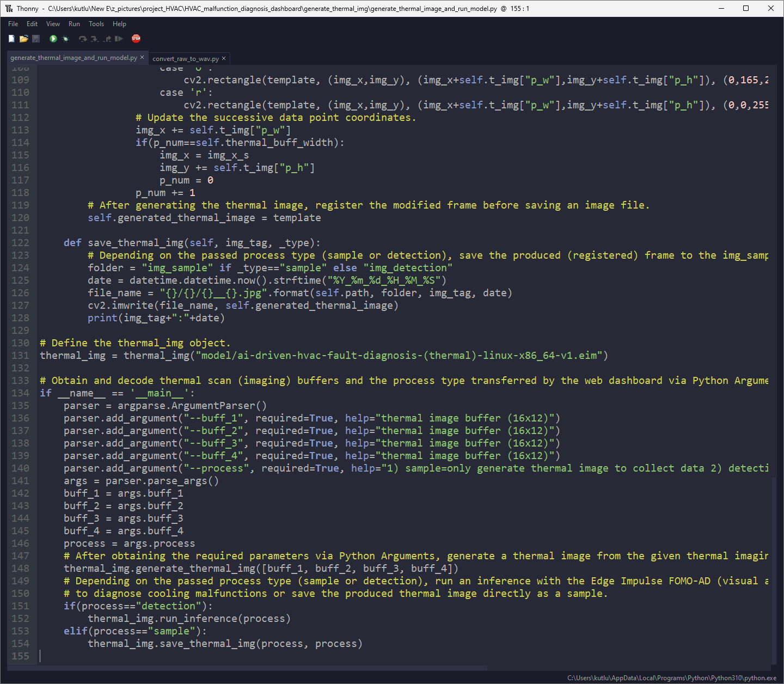The image size is (784, 684).
Task: Click the Python interpreter path in status bar
Action: (672, 678)
